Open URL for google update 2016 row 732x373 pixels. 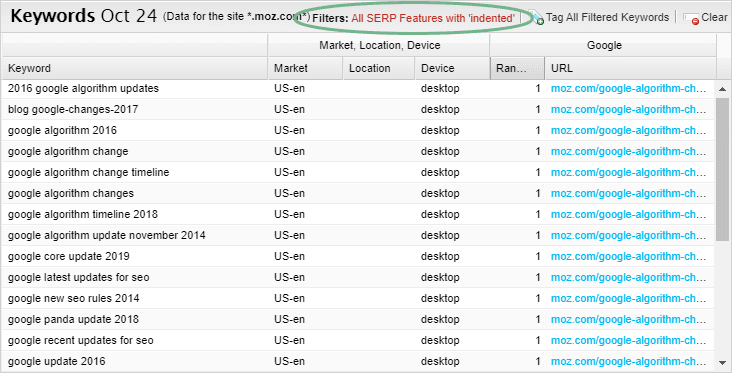tap(628, 362)
